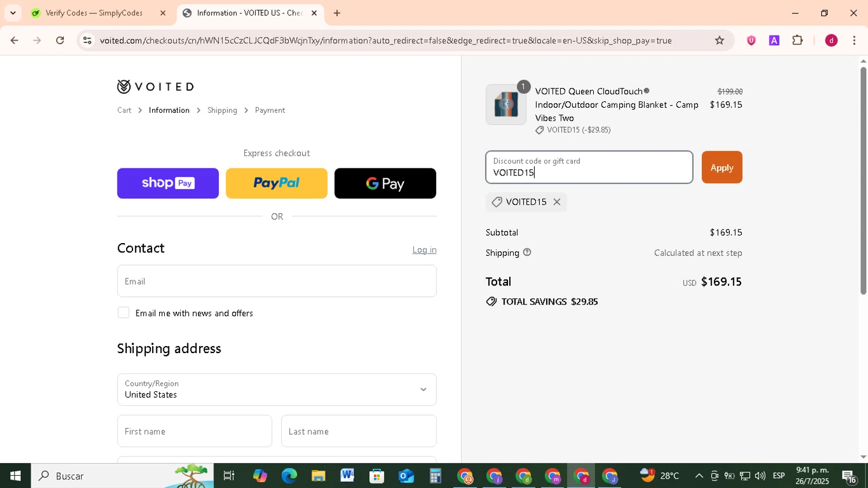
Task: Remove the VOITED15 discount code tag
Action: 557,202
